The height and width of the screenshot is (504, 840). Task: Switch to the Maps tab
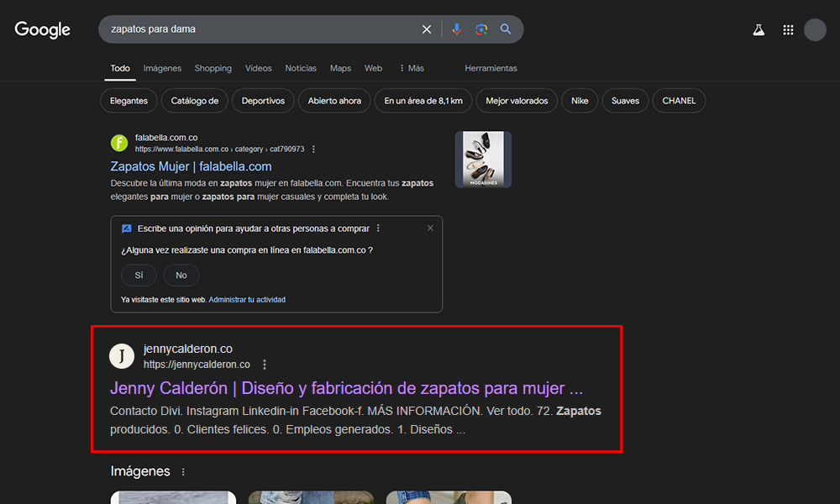[x=340, y=69]
